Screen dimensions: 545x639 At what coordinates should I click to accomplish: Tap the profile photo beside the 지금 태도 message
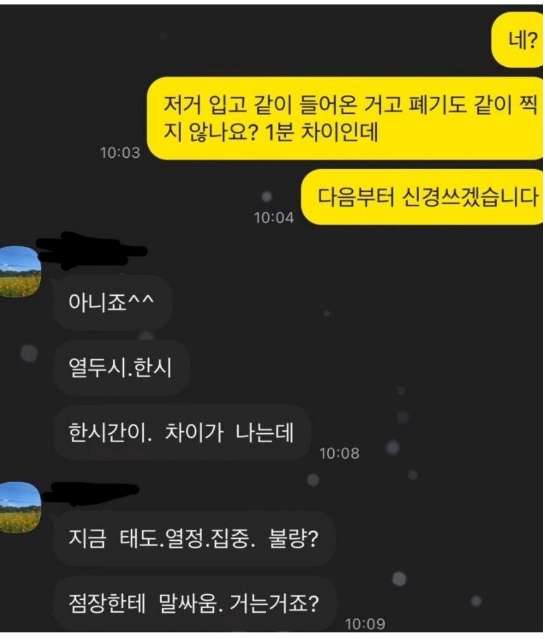[x=20, y=507]
